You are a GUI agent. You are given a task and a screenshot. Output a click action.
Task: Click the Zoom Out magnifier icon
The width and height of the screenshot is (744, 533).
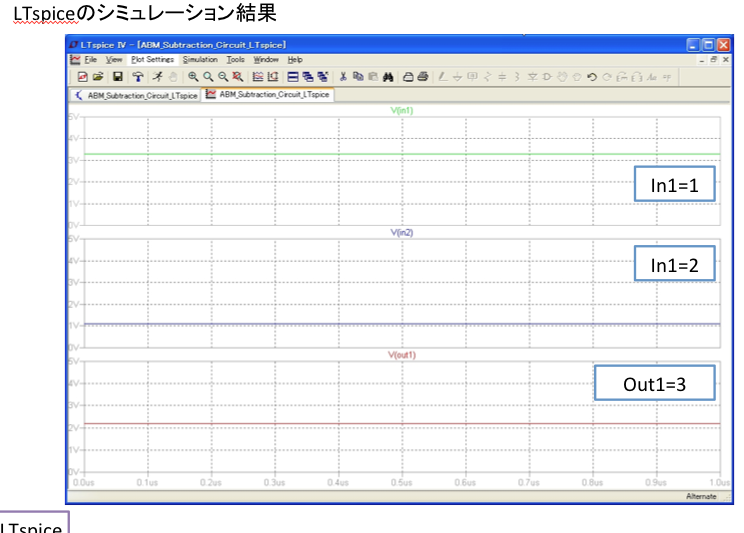pos(223,76)
